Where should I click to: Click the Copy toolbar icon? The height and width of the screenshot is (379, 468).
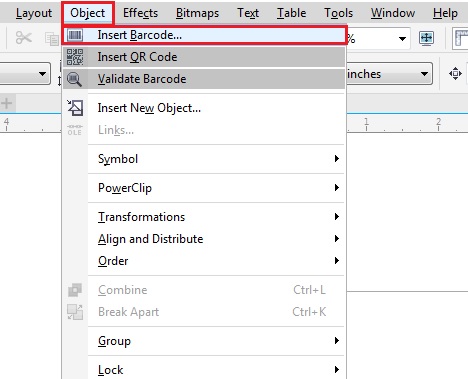(x=52, y=39)
